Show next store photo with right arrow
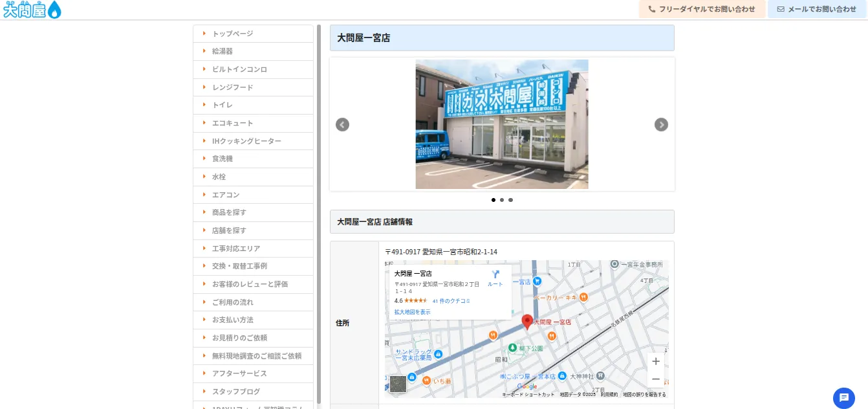This screenshot has width=868, height=409. [x=661, y=124]
